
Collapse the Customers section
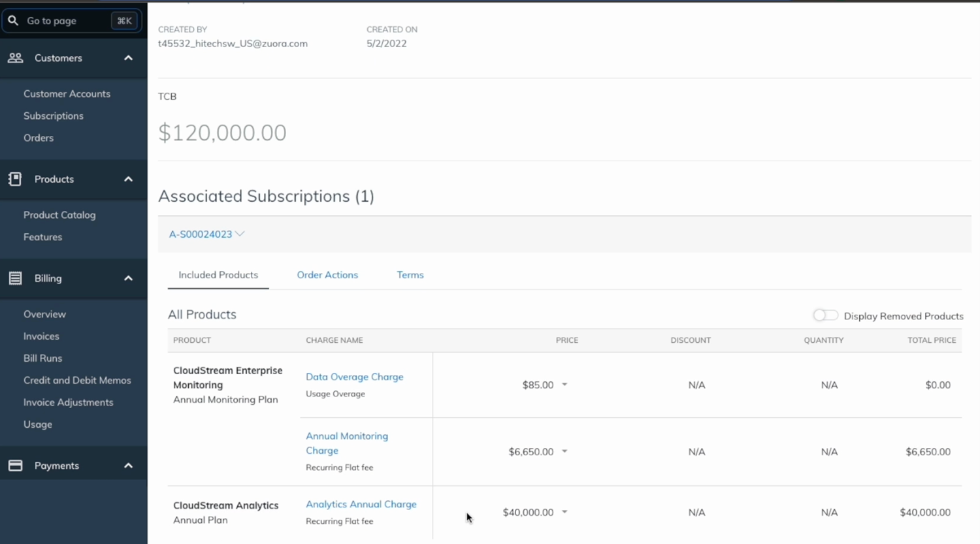128,57
